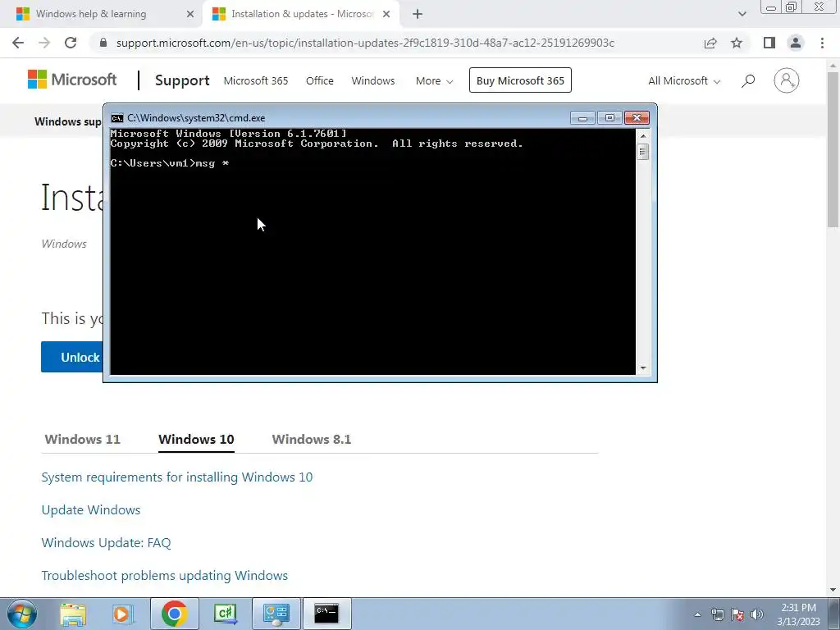Select the Windows 11 tab
The width and height of the screenshot is (840, 630).
pos(83,440)
